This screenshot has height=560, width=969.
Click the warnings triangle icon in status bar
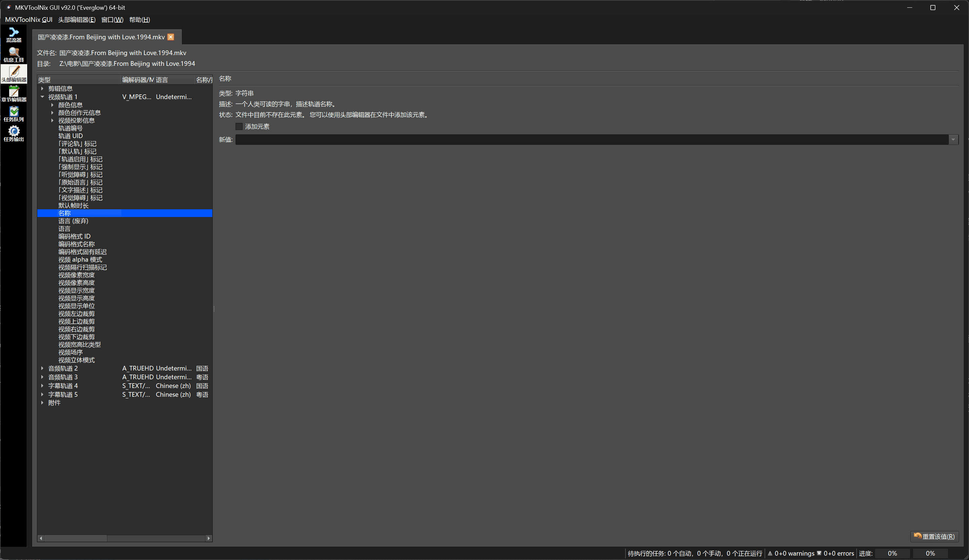[770, 554]
